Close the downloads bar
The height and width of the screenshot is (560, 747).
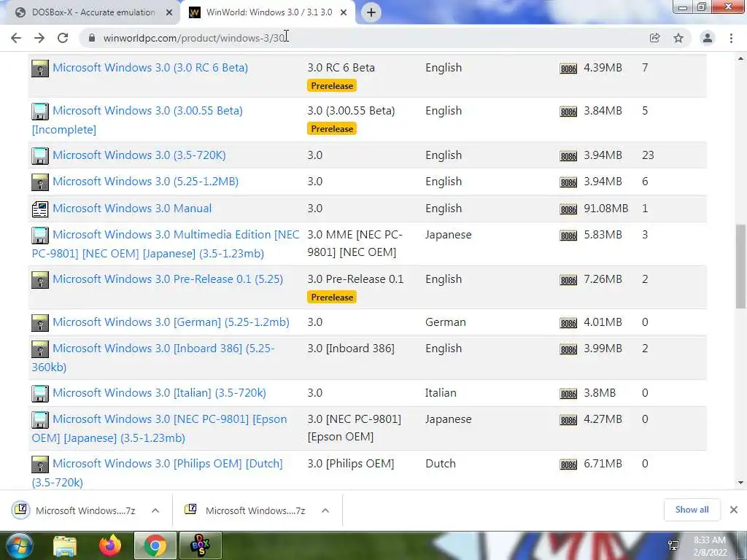(x=734, y=510)
